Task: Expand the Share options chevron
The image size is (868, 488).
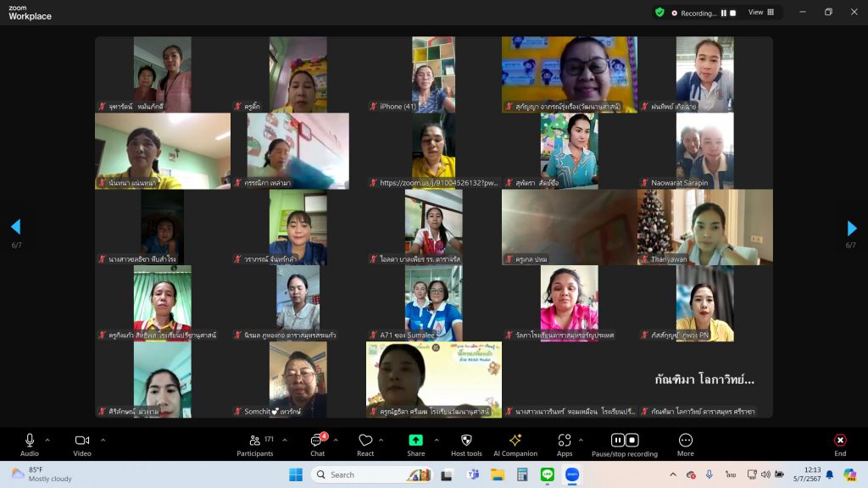Action: pos(437,440)
